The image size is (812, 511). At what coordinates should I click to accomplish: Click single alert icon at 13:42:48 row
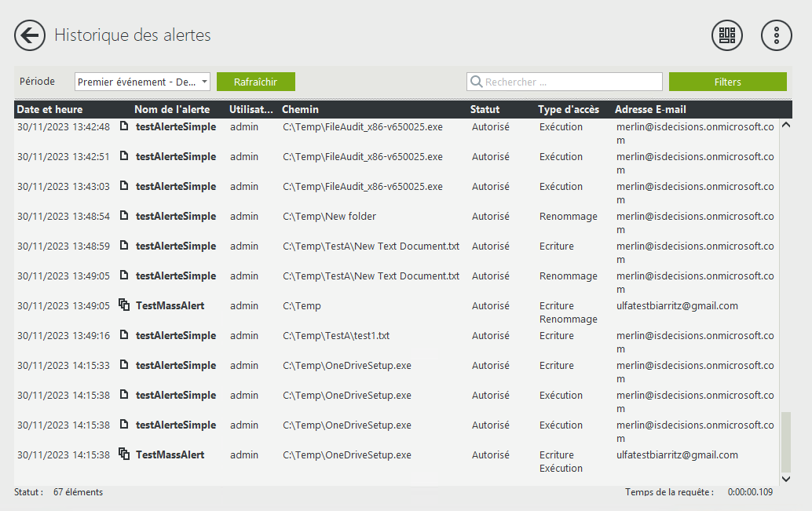pos(124,126)
